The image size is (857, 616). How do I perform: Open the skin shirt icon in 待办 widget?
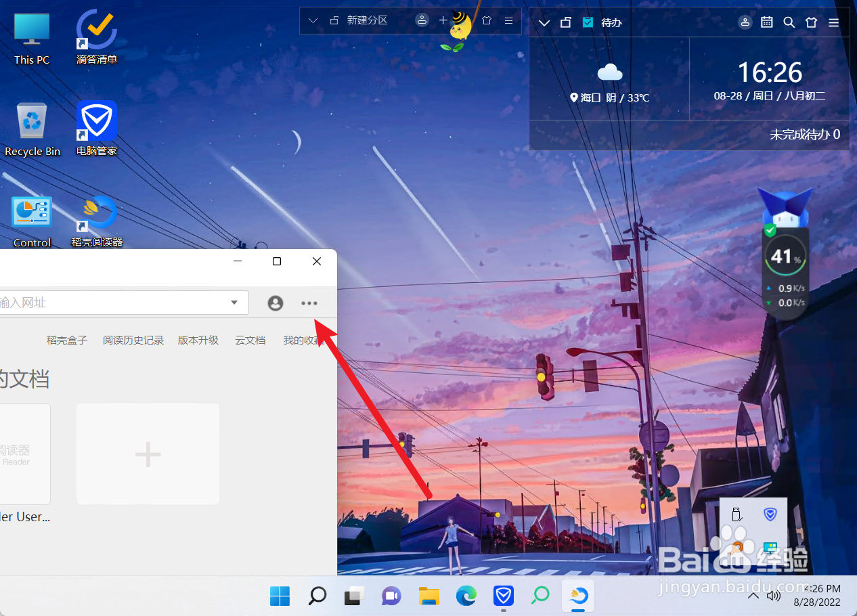tap(812, 22)
